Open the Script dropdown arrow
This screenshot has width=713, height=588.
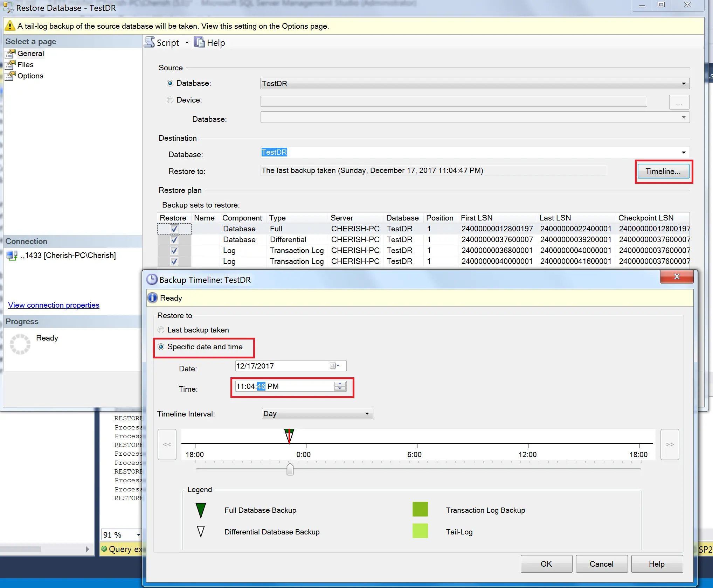pyautogui.click(x=187, y=43)
